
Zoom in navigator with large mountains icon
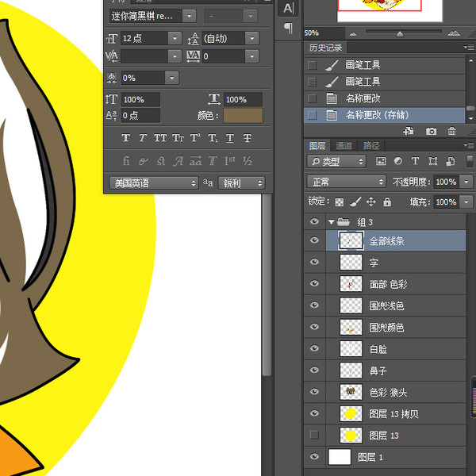454,33
